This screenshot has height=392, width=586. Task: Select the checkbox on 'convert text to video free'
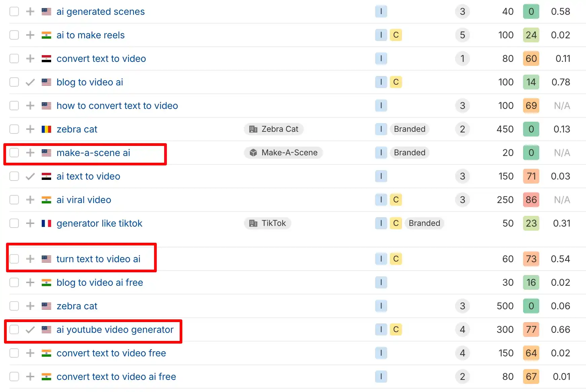[x=14, y=353]
